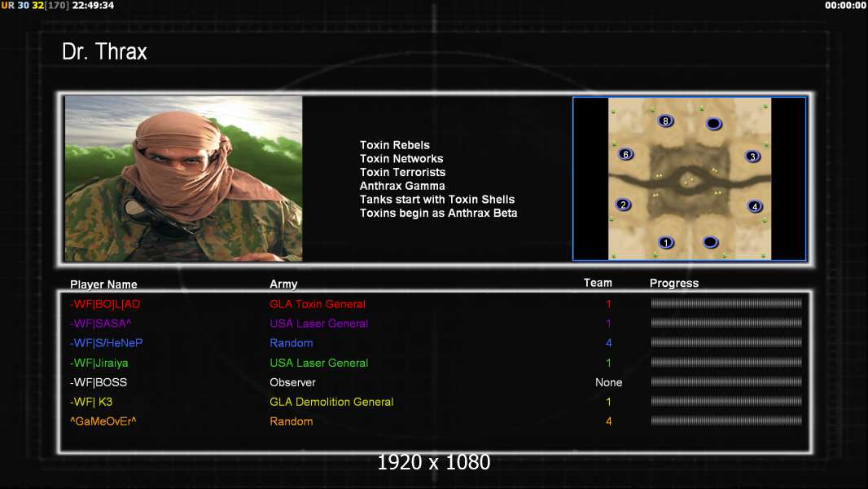Select the player name -WF|BO]L[AD
868x489 pixels.
point(105,304)
